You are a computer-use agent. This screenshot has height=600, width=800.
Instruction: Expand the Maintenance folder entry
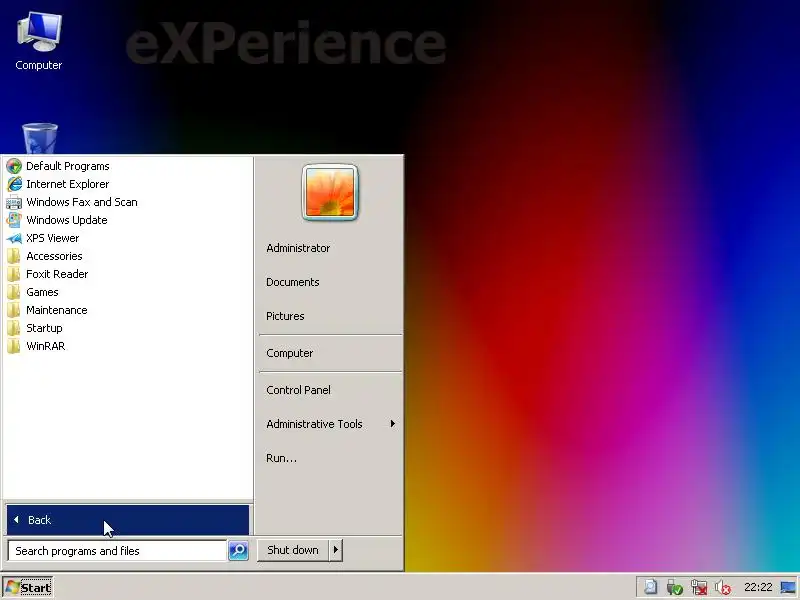pyautogui.click(x=128, y=310)
